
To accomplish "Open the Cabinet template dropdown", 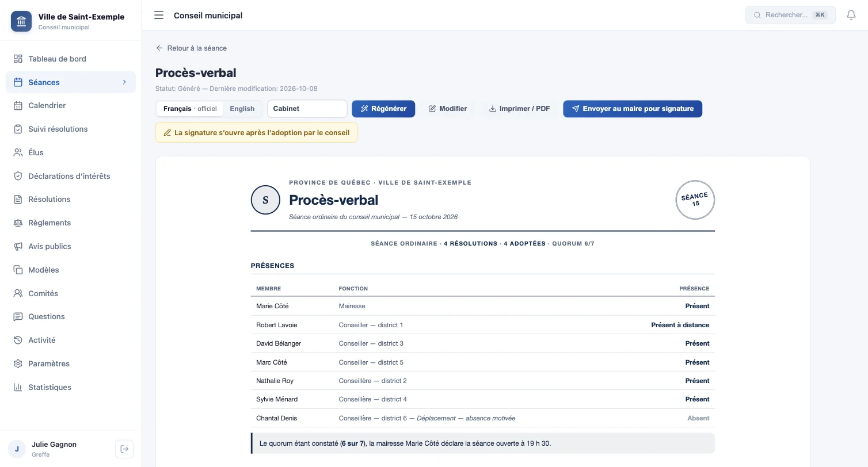I will pos(307,109).
